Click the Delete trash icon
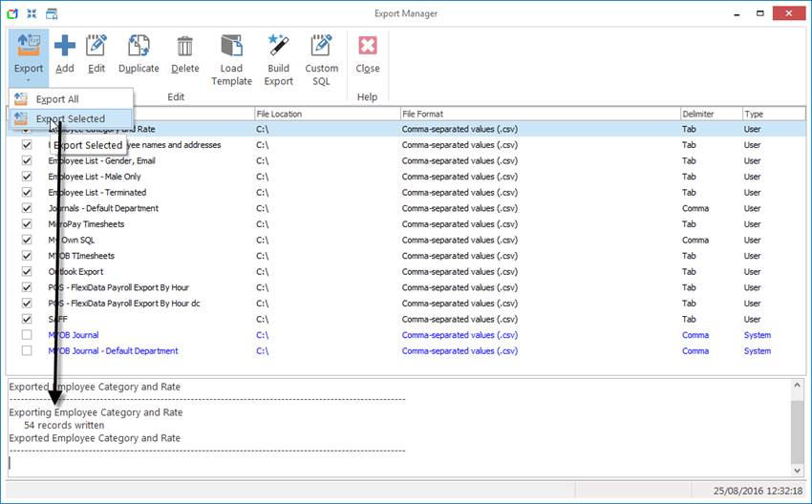 pos(185,46)
